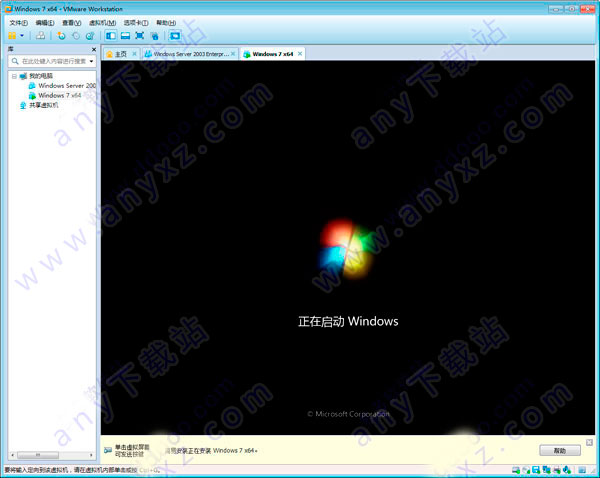Open the 虚拟机(M) menu
Viewport: 600px width, 478px height.
(102, 23)
